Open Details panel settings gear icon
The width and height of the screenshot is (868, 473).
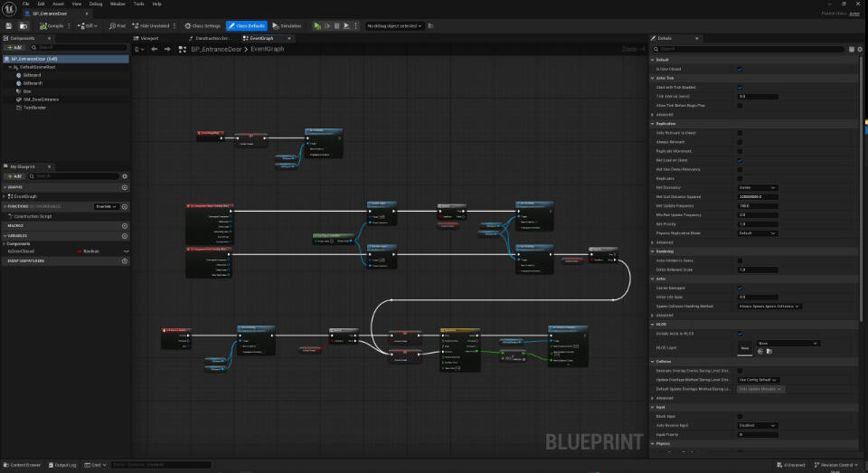860,50
